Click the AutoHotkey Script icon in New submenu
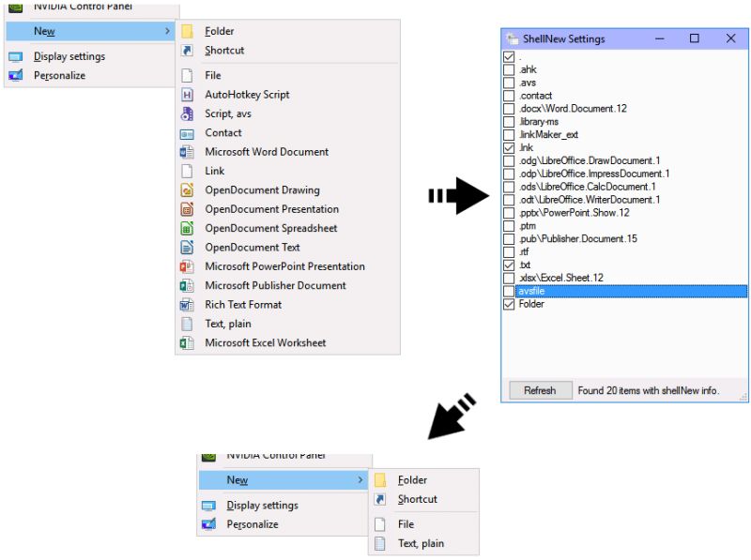 coord(187,95)
